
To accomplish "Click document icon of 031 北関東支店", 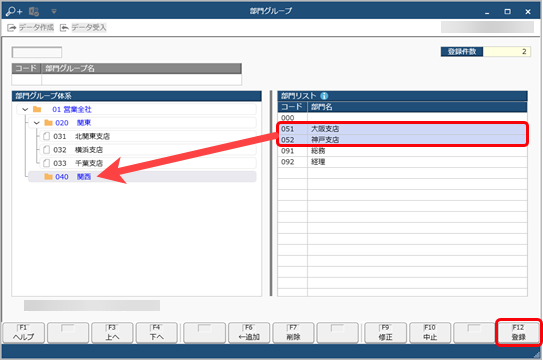I will point(46,136).
